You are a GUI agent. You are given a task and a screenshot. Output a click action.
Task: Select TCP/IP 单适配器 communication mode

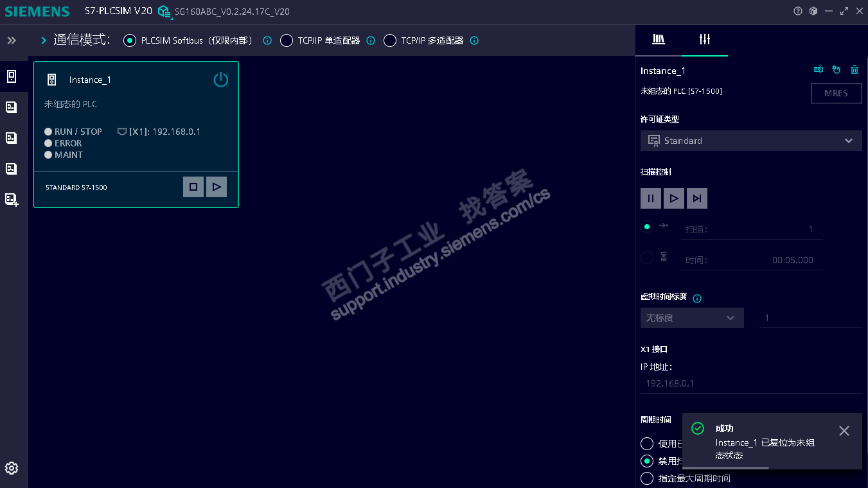287,40
